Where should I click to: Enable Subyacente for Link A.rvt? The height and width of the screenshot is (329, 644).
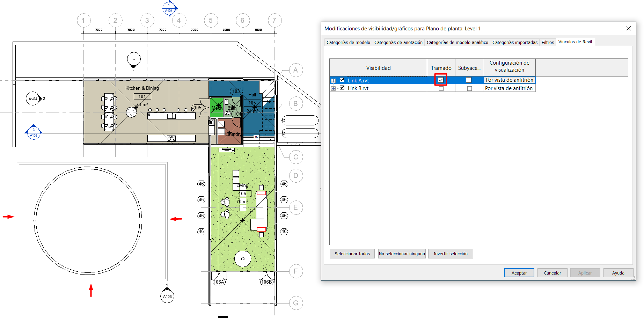coord(469,80)
